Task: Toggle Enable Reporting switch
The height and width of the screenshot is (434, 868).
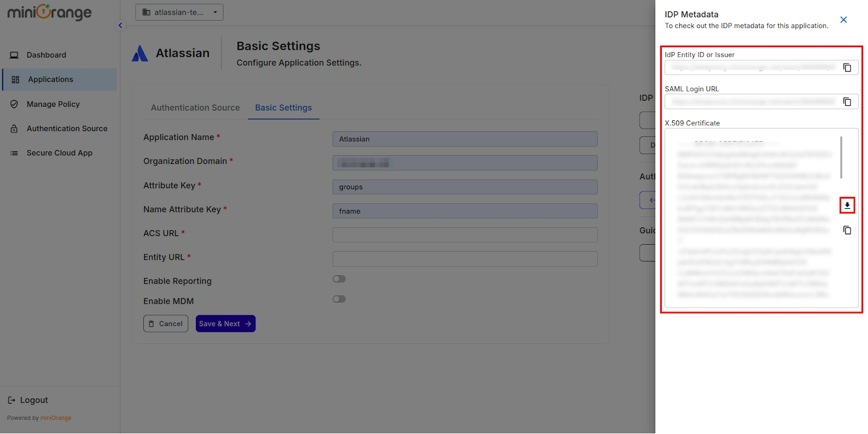Action: click(339, 279)
